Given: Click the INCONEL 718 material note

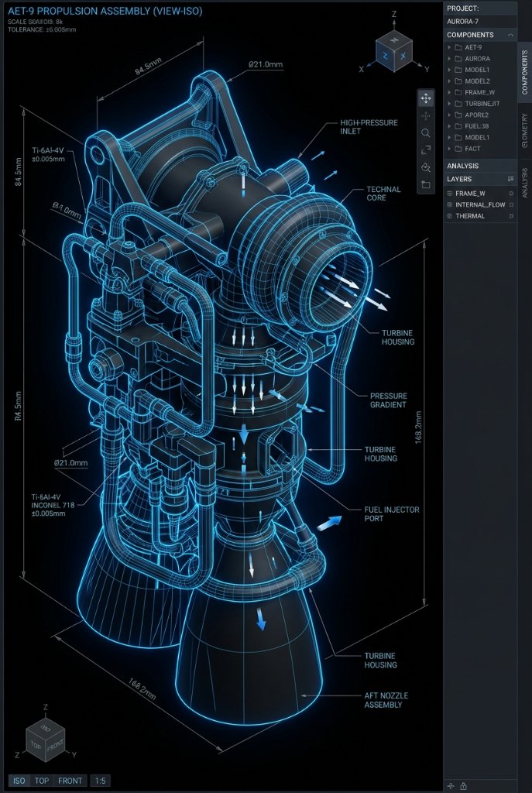Looking at the screenshot, I should tap(53, 505).
